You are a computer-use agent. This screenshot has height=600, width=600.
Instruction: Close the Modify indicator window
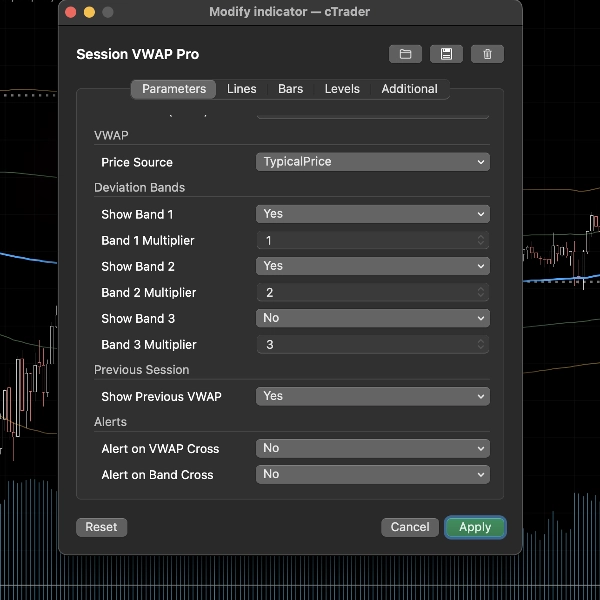click(x=71, y=12)
